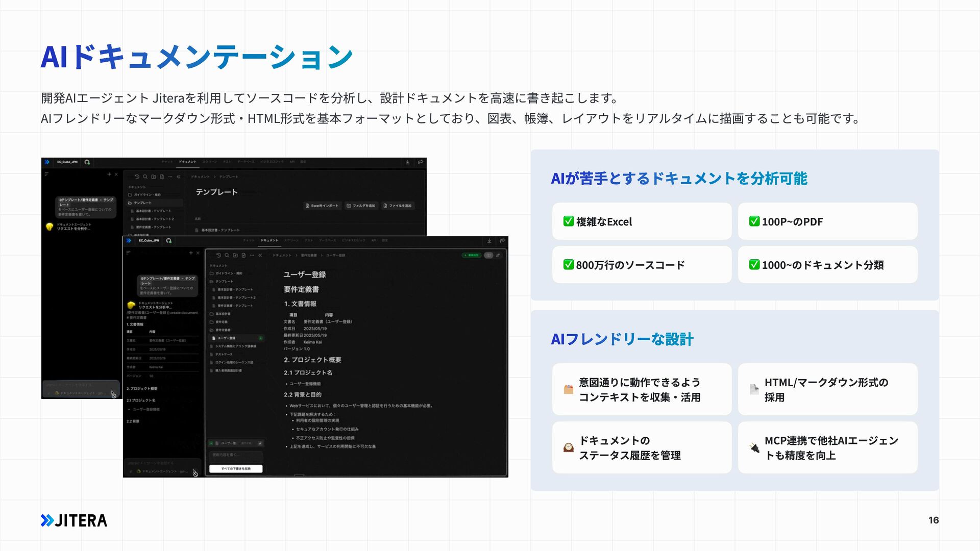980x551 pixels.
Task: Expand the ガイドライン・規約 folder in back window
Action: pyautogui.click(x=144, y=195)
